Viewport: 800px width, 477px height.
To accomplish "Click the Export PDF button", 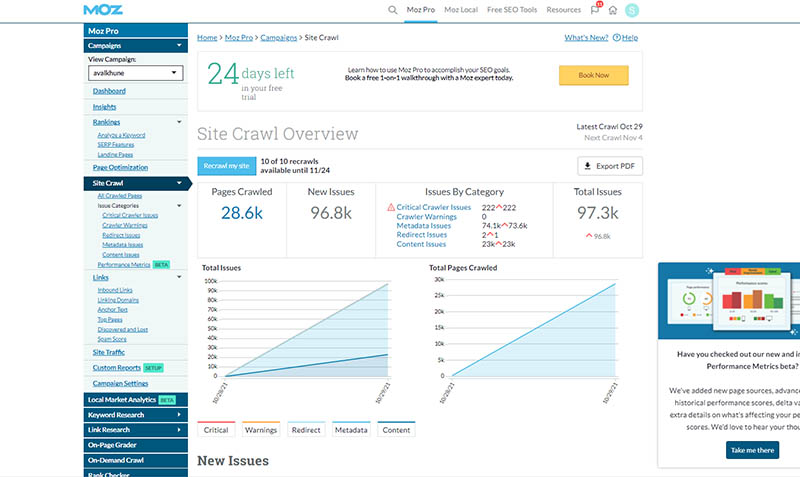I will tap(610, 166).
